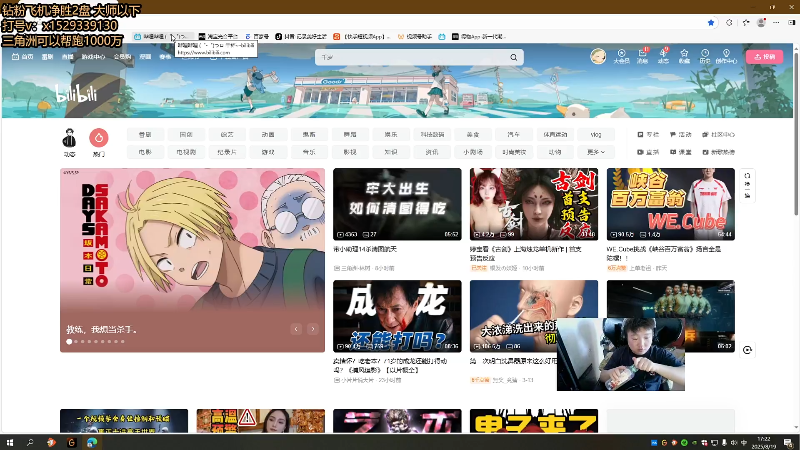Select the 电视剧 category tag
Viewport: 800px width, 450px height.
click(x=186, y=152)
